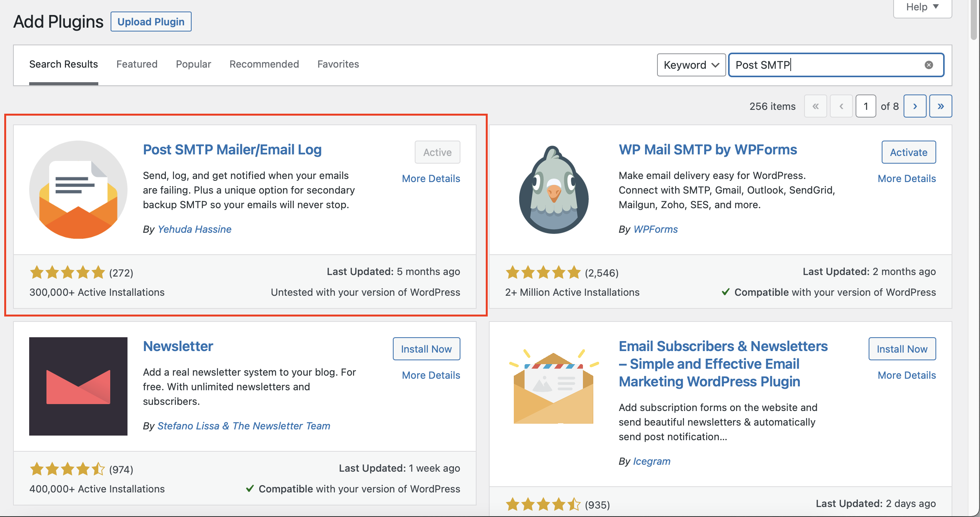This screenshot has height=517, width=980.
Task: Click 'Last Updated: 5 months ago' text
Action: click(393, 272)
